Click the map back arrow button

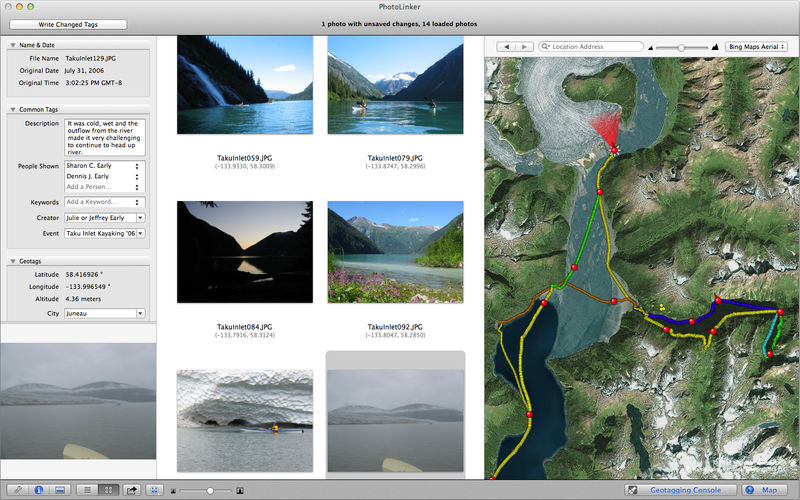pos(506,46)
